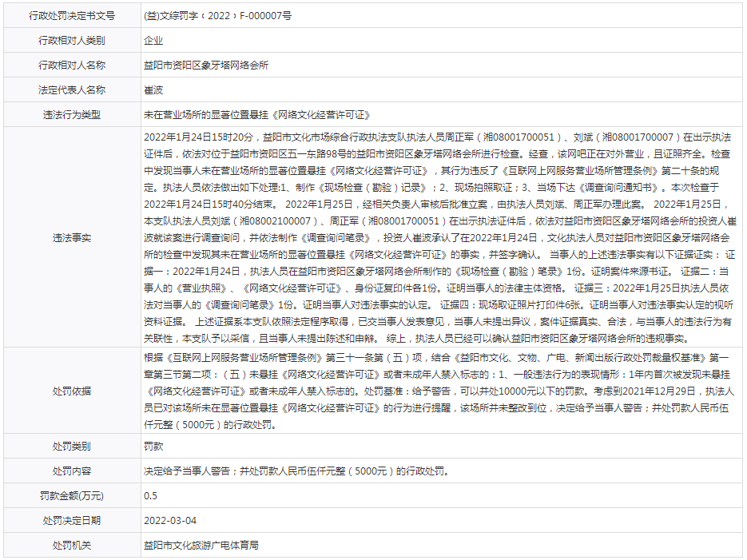Select company name 益阳市资阳区象牙塔网络会所 value cell

(x=206, y=66)
